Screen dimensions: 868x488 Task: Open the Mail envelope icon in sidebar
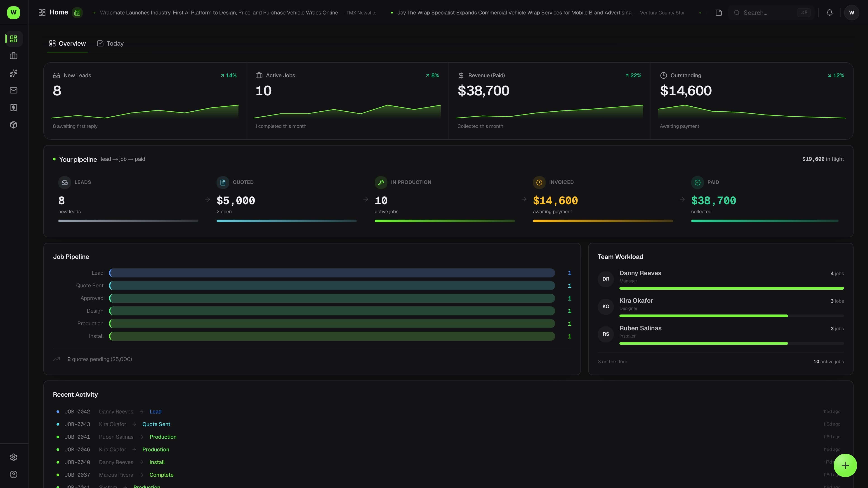14,90
